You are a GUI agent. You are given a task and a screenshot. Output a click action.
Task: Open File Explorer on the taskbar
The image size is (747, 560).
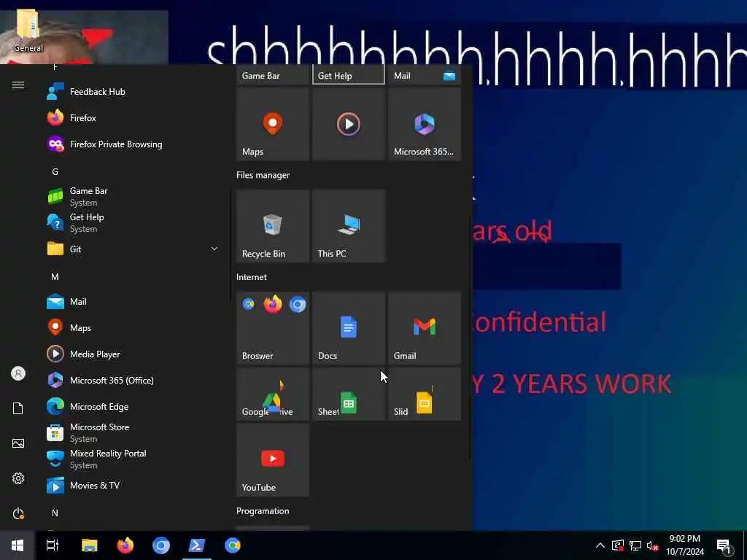(89, 545)
